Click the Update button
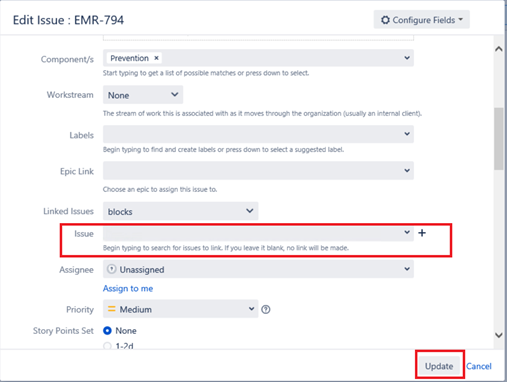 click(x=439, y=366)
